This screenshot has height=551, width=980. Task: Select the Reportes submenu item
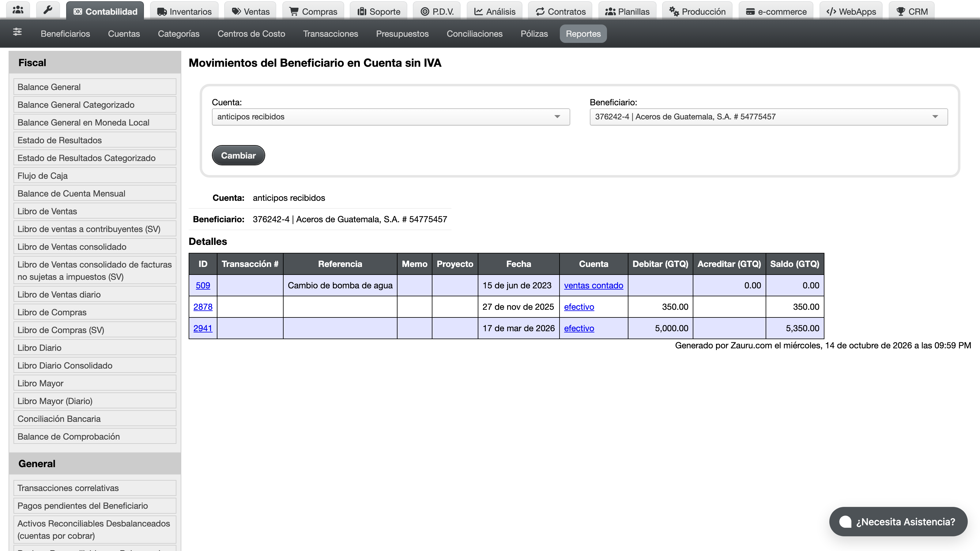pos(583,34)
